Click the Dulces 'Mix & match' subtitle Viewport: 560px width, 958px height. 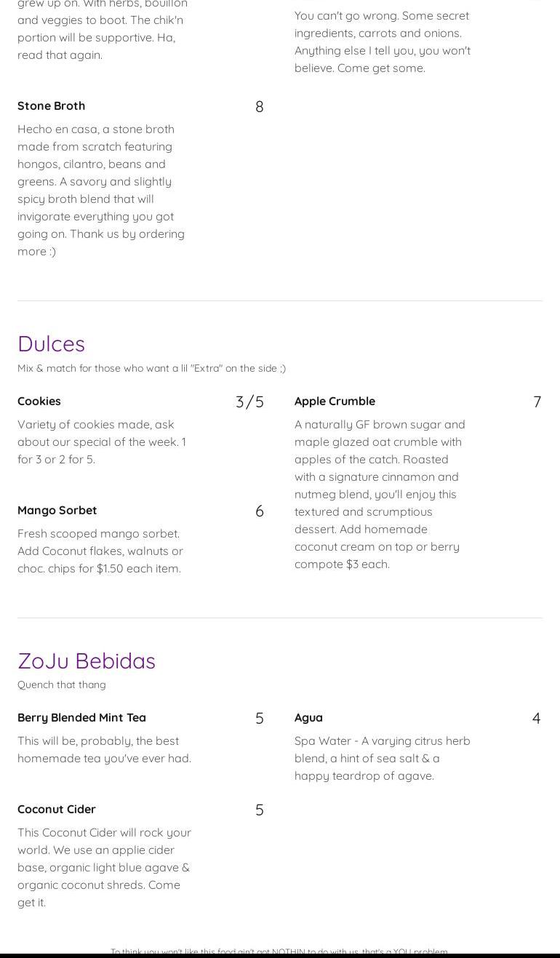(151, 368)
